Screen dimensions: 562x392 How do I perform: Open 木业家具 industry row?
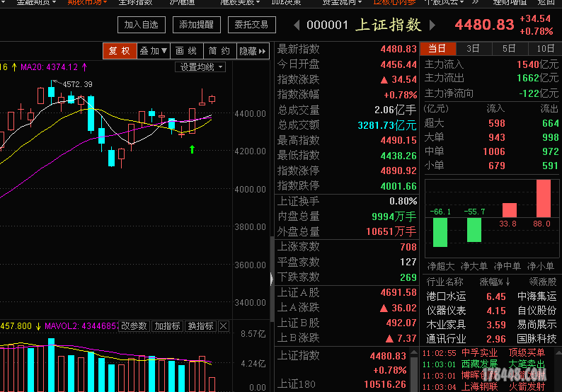pos(491,325)
